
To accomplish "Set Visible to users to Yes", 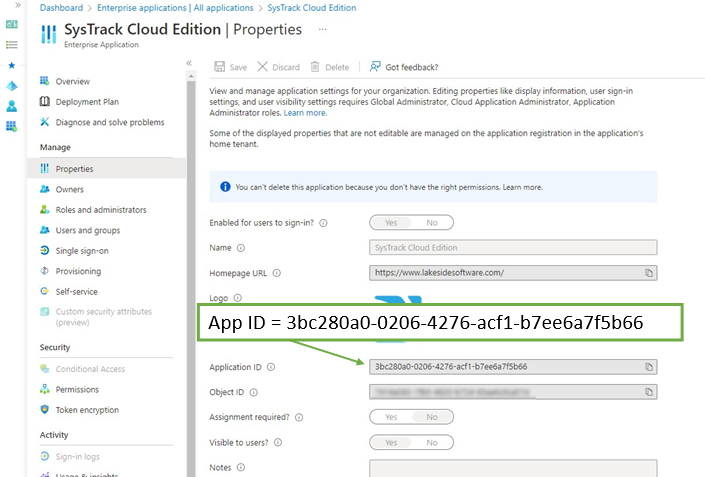I will point(391,442).
